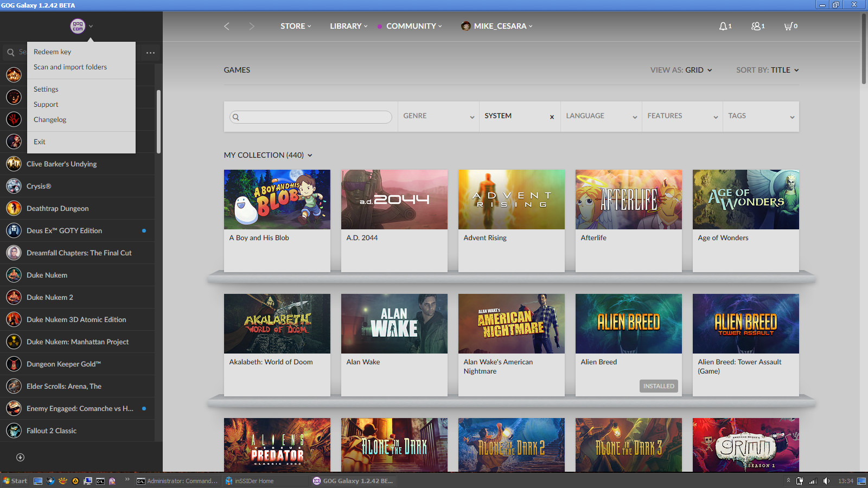Open Age of Wonders game cover
The width and height of the screenshot is (868, 488).
(746, 200)
